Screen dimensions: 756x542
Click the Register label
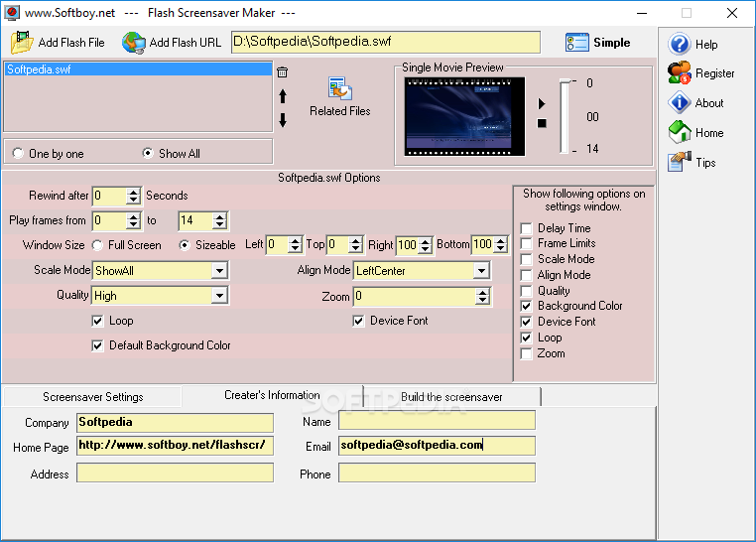715,73
